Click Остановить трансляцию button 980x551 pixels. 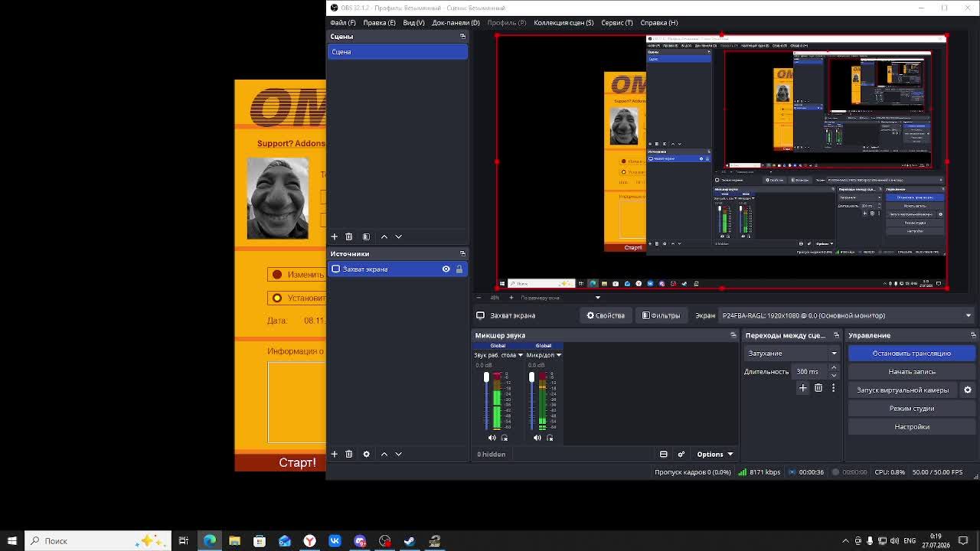tap(911, 354)
